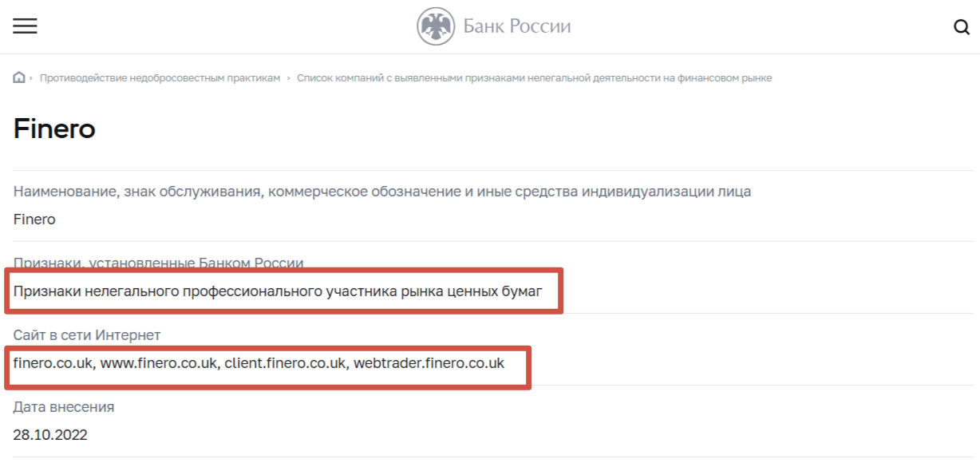Click the "Признаки, установленные Банком России" label
This screenshot has height=467, width=980.
coord(158,263)
